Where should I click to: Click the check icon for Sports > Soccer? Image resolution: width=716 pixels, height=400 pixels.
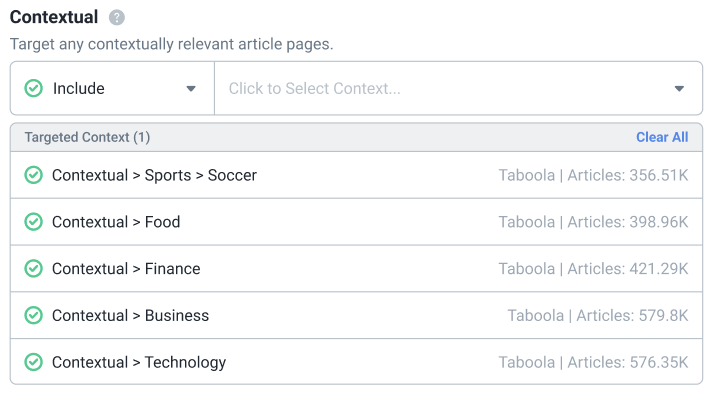(33, 175)
